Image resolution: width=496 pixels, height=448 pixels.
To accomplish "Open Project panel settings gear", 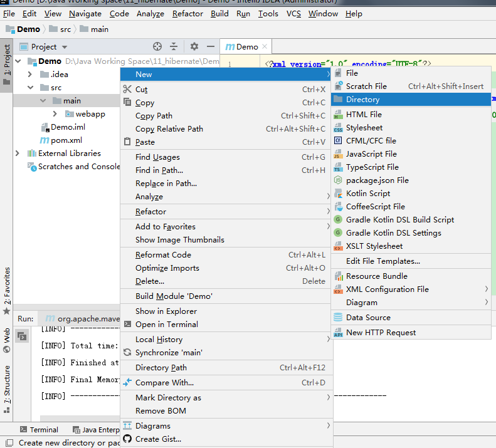I will 194,46.
